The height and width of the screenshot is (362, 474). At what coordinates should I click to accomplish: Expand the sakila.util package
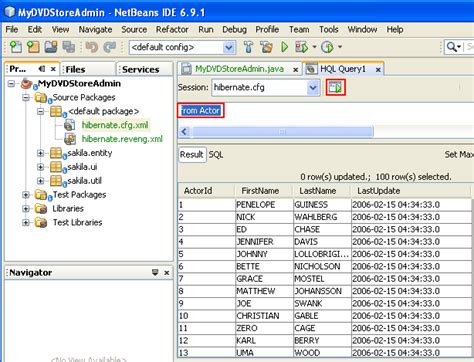coord(40,181)
